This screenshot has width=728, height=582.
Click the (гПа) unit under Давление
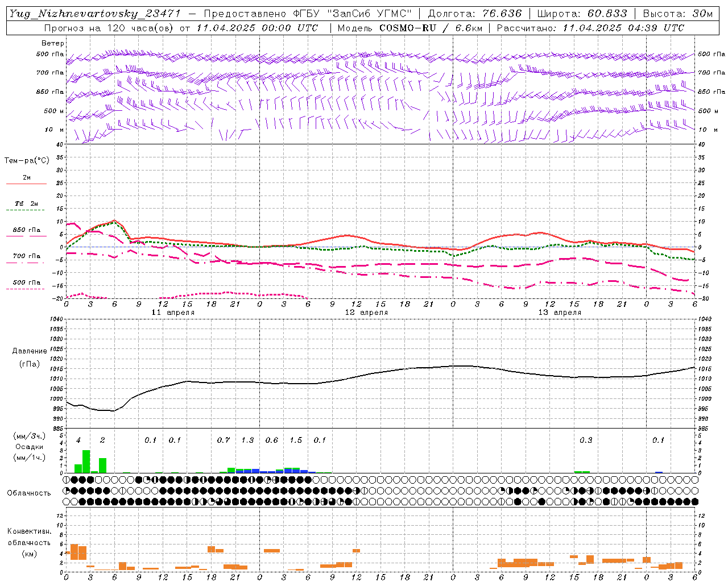coord(30,364)
